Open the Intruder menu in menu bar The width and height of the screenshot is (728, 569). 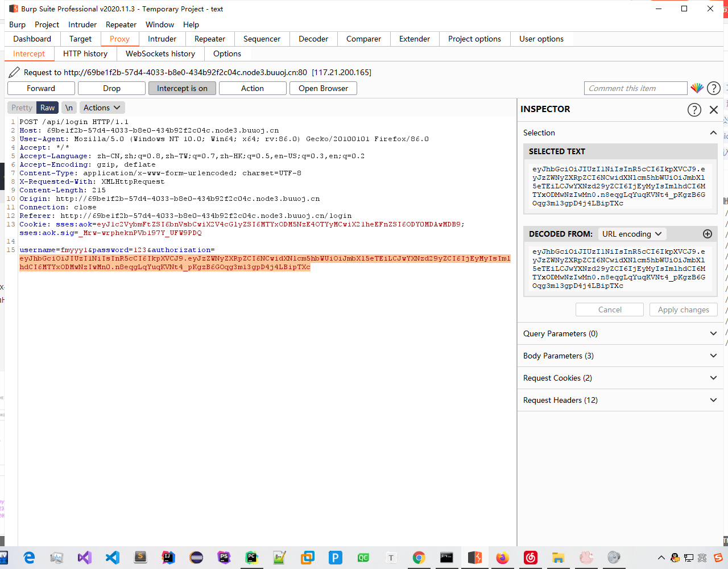coord(82,24)
